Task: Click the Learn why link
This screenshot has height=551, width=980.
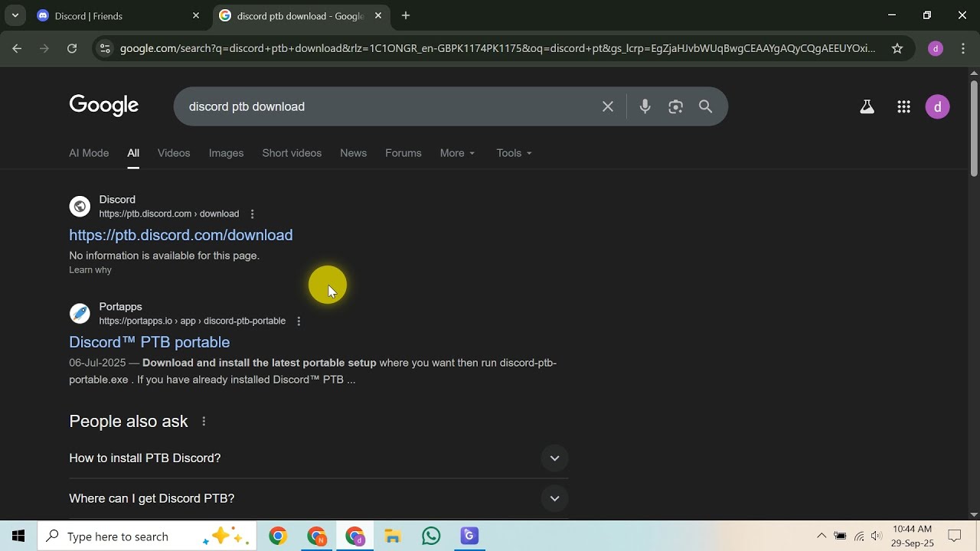Action: pos(90,270)
